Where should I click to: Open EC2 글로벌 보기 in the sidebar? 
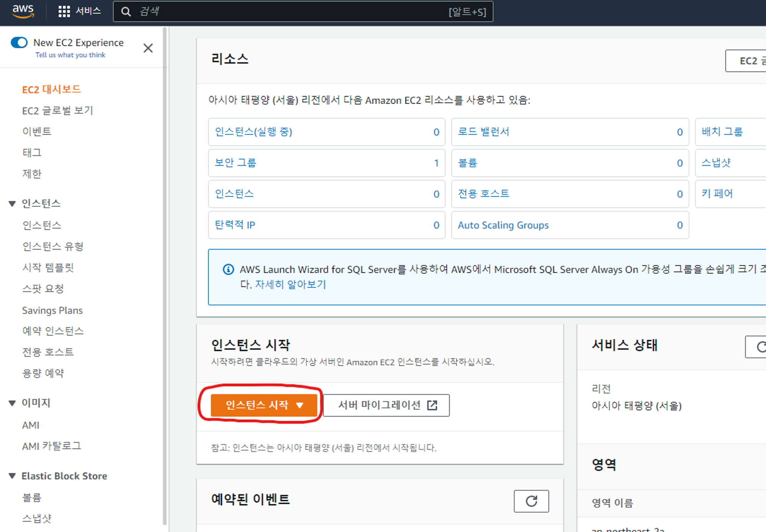(x=57, y=111)
